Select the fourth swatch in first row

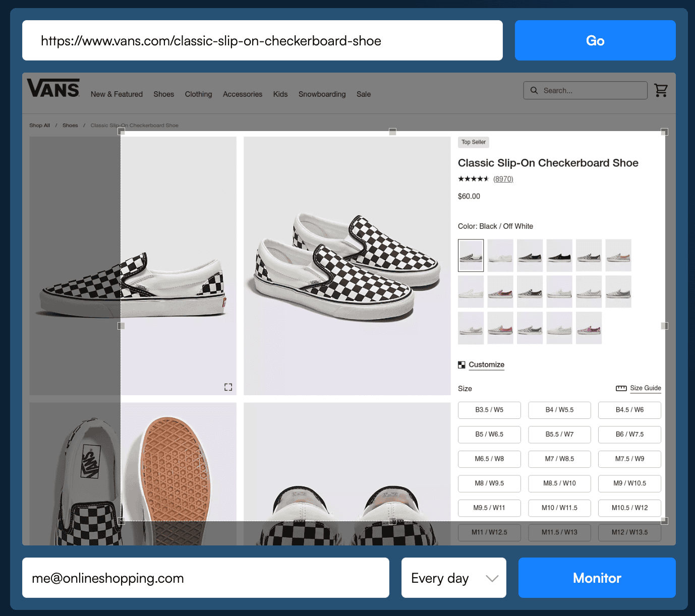coord(559,256)
